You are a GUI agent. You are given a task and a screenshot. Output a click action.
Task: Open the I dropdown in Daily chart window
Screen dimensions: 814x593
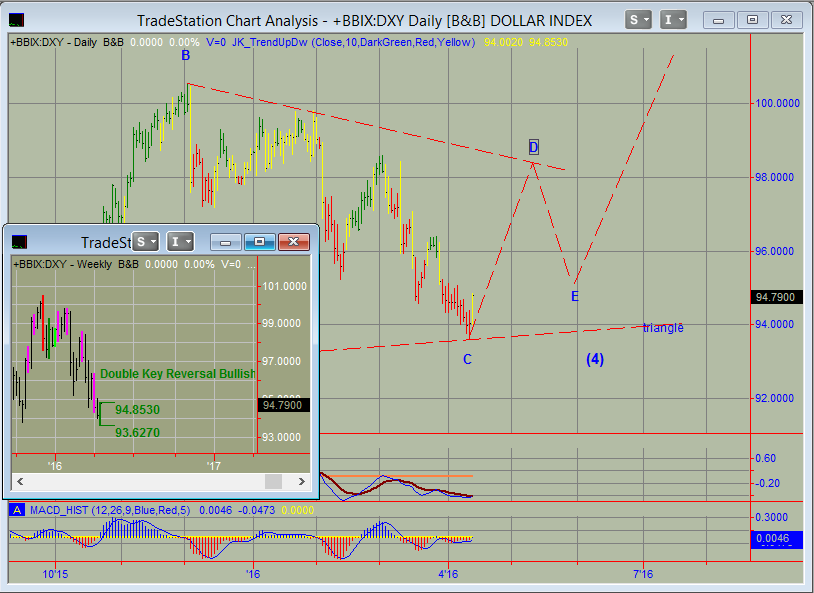673,20
